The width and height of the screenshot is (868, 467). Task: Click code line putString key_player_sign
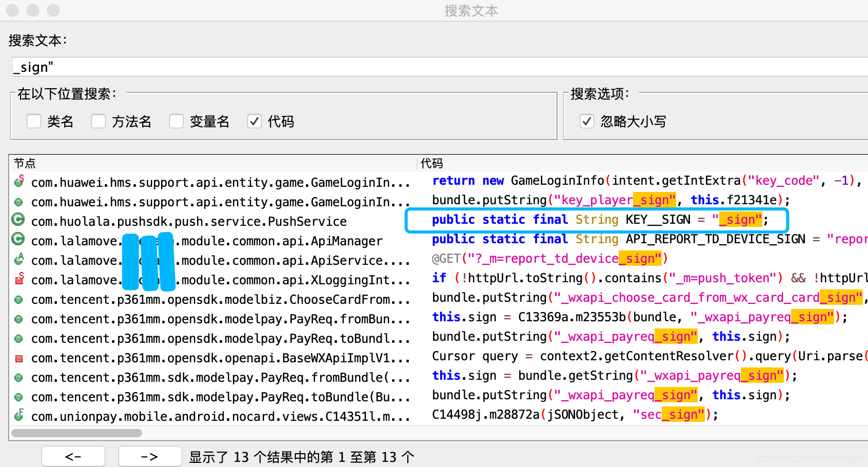click(x=611, y=200)
